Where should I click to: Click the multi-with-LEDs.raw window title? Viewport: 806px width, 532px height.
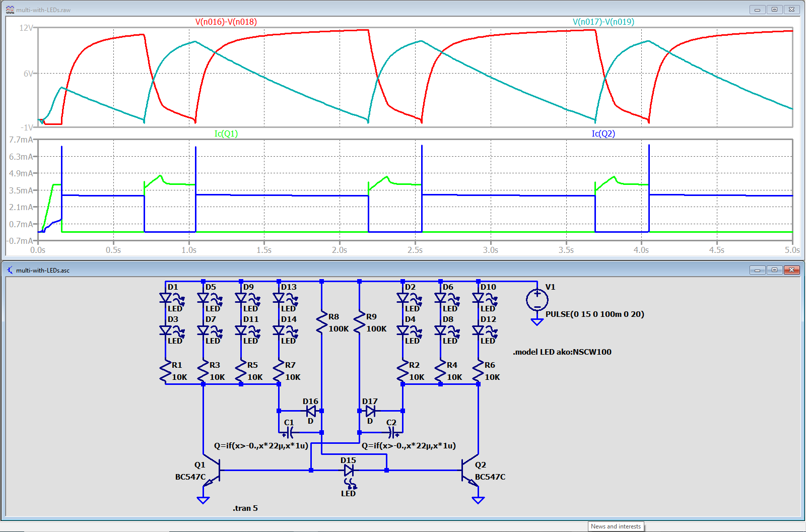point(43,10)
